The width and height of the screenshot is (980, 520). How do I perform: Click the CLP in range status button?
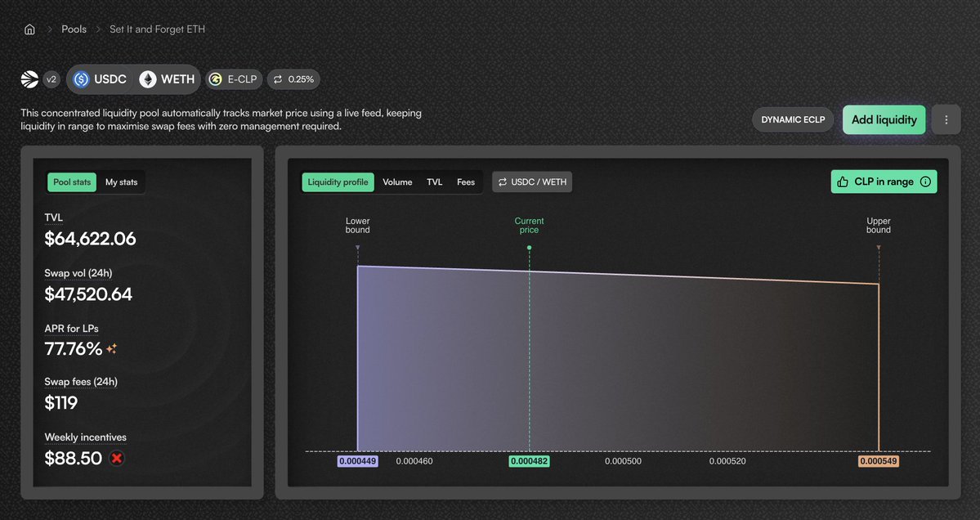click(x=884, y=182)
